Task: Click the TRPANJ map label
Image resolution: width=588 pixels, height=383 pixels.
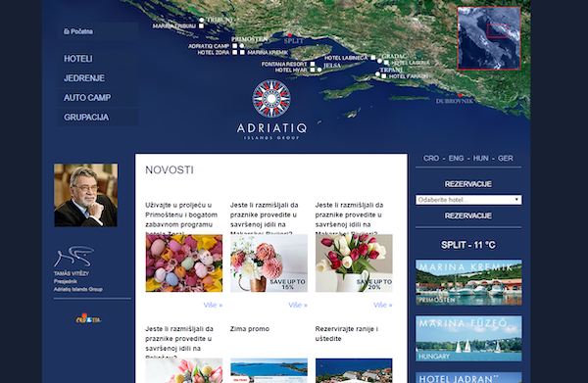Action: (x=391, y=70)
